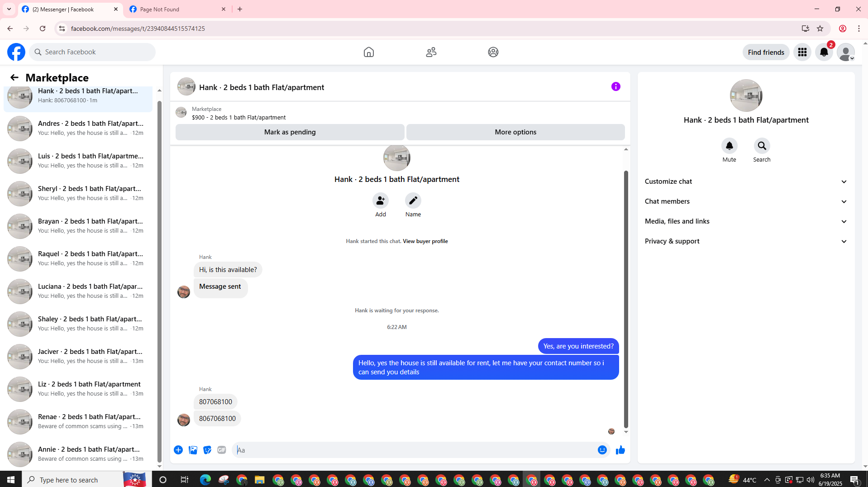868x487 pixels.
Task: Choose a GIF icon in composer
Action: coord(222,450)
